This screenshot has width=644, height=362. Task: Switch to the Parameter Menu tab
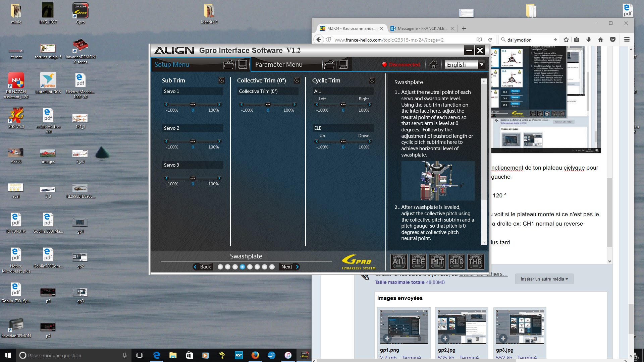[x=279, y=64]
